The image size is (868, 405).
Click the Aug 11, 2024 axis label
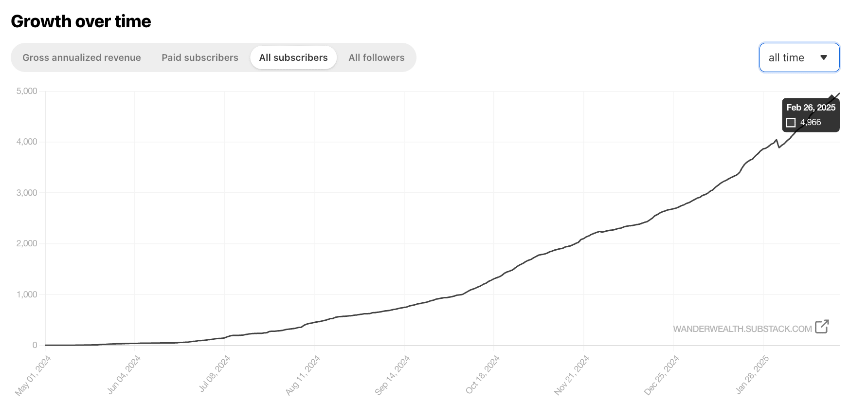click(x=303, y=375)
